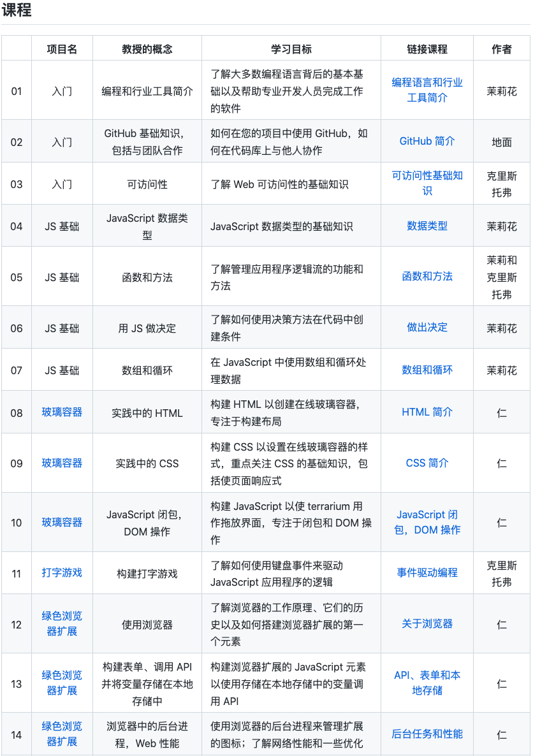Select the row number 05 cell

coord(17,277)
